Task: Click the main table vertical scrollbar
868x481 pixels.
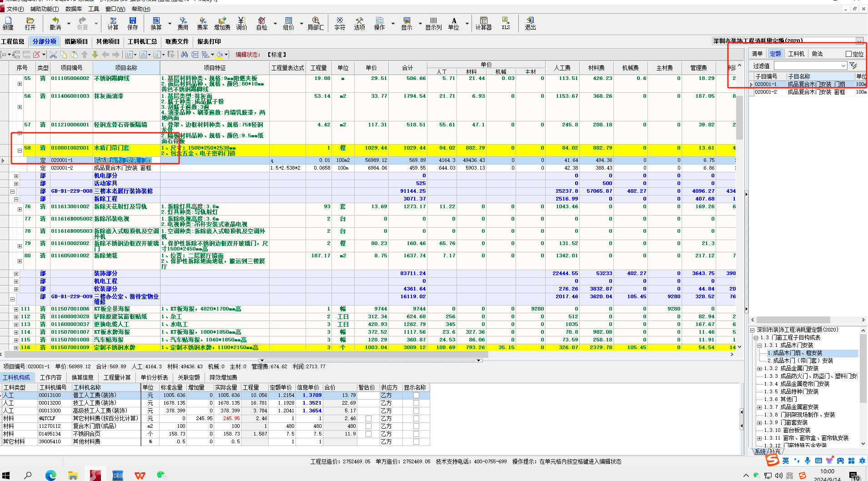Action: [739, 118]
